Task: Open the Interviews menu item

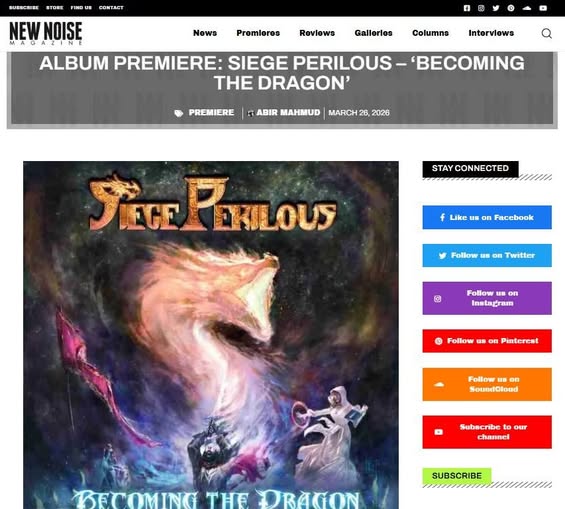Action: coord(491,33)
